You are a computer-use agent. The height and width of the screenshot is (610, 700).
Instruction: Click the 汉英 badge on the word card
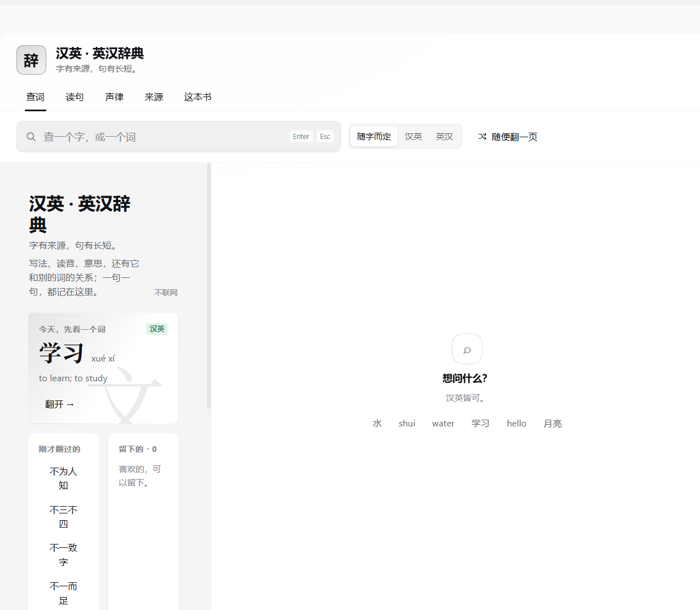157,329
